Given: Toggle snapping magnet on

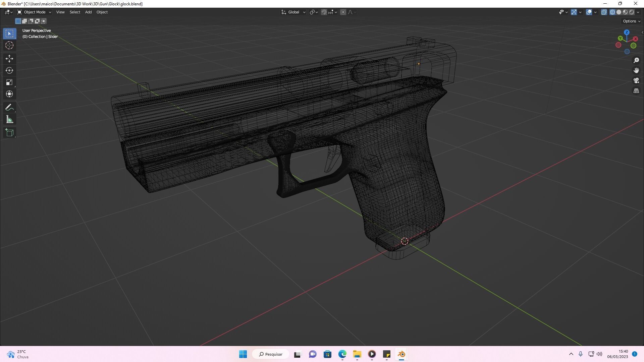Looking at the screenshot, I should click(323, 12).
